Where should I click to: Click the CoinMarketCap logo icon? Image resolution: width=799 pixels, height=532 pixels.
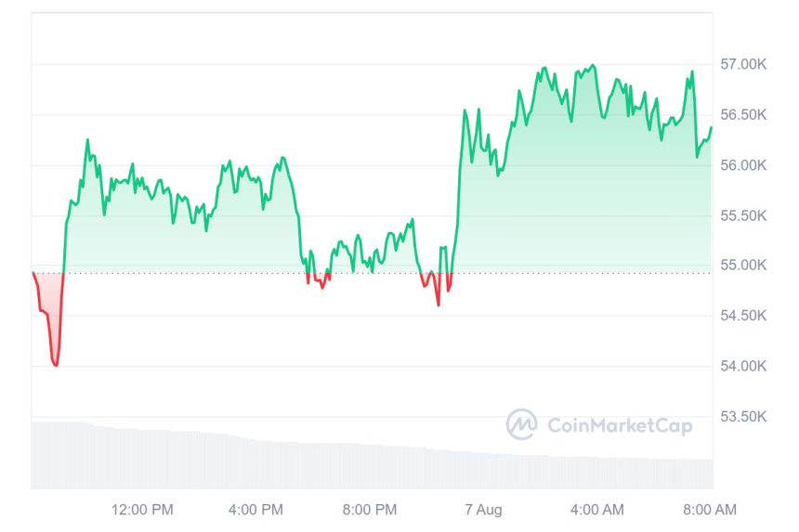point(522,424)
